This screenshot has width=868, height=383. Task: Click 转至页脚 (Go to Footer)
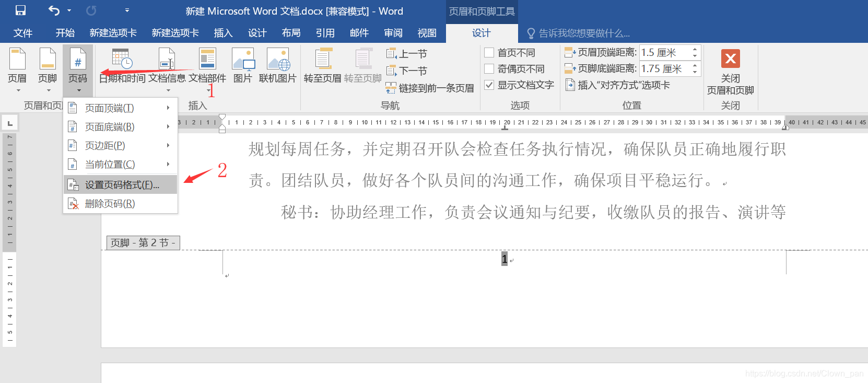tap(363, 66)
